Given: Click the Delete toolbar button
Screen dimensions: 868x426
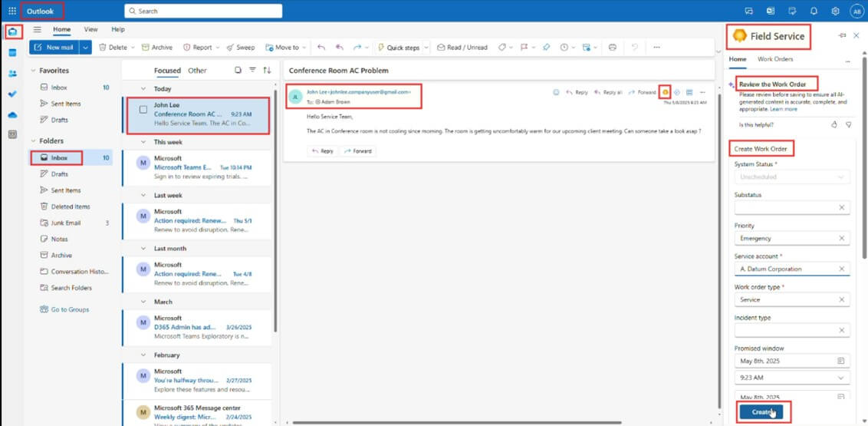Looking at the screenshot, I should (x=113, y=48).
